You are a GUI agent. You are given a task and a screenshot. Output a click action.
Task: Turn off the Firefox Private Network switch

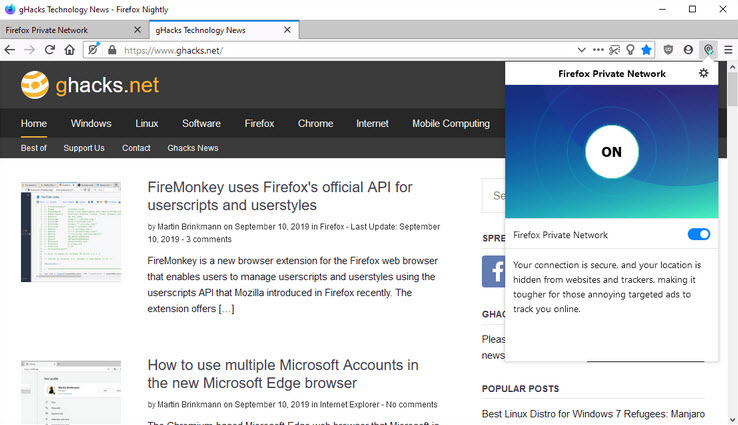[699, 234]
